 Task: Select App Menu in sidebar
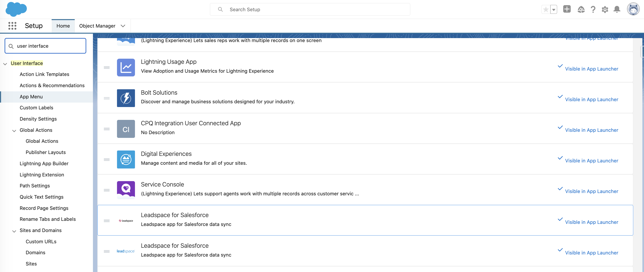[31, 97]
